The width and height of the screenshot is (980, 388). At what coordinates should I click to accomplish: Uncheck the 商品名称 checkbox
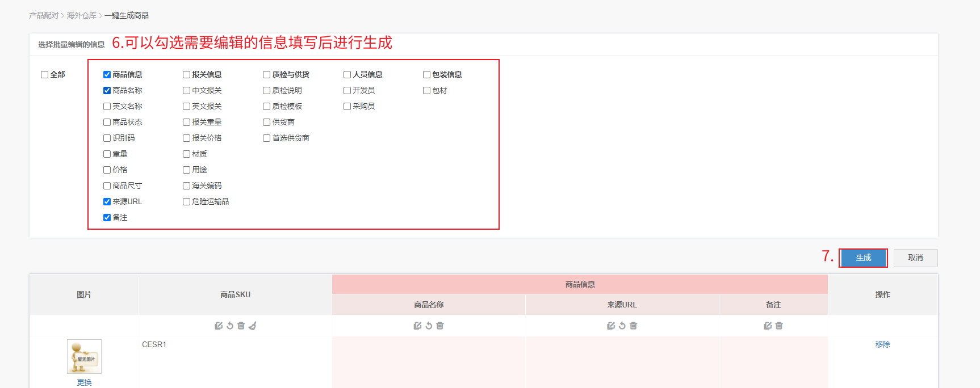[107, 90]
